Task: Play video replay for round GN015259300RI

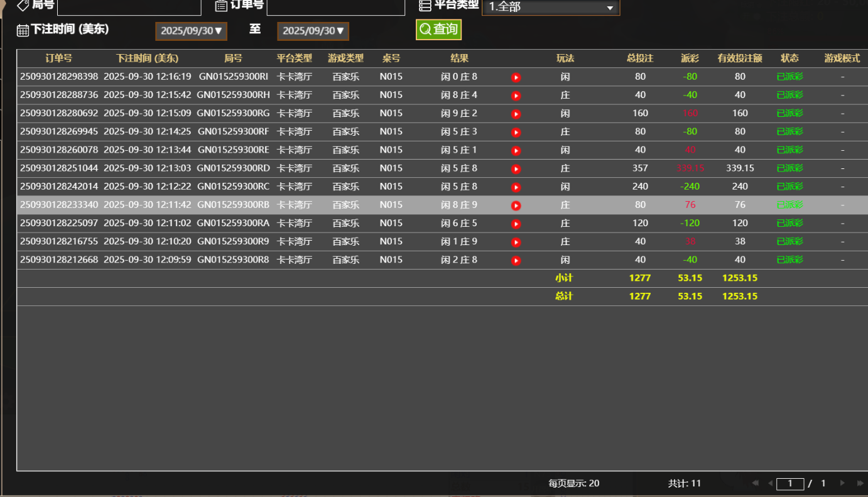Action: (x=516, y=77)
